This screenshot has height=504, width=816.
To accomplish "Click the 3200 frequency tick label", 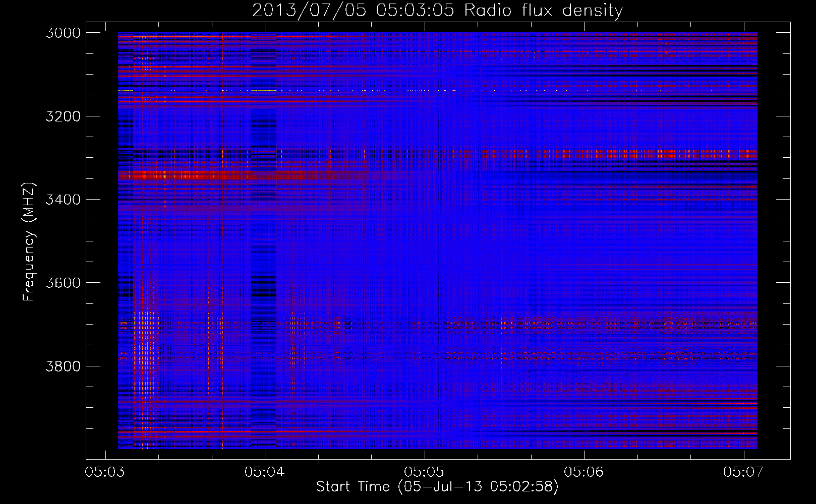I will (63, 116).
